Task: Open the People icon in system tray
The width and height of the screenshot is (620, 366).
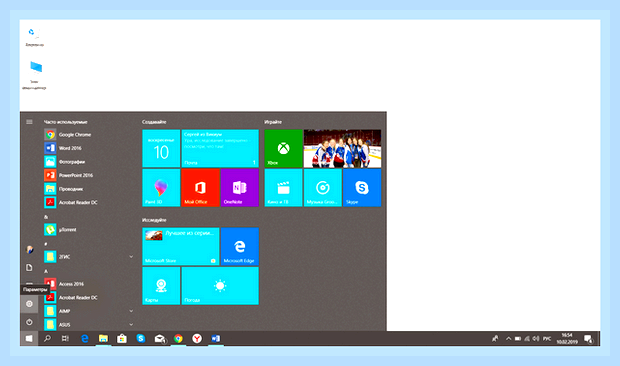Action: click(495, 339)
